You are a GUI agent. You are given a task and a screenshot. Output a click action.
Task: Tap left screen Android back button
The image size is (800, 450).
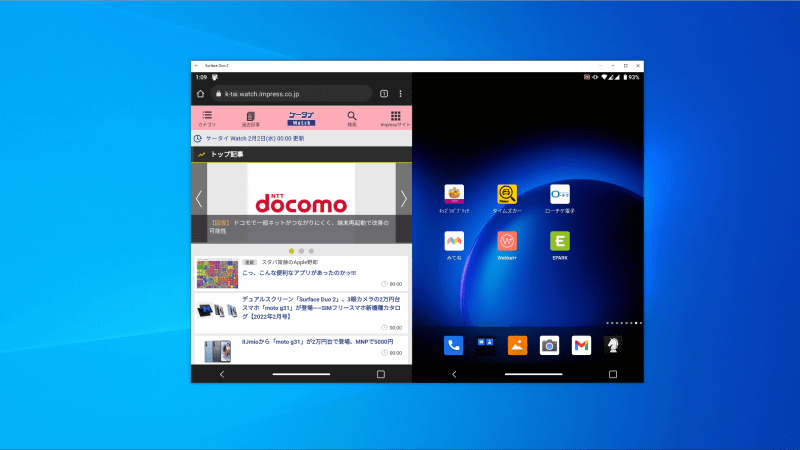[x=222, y=374]
